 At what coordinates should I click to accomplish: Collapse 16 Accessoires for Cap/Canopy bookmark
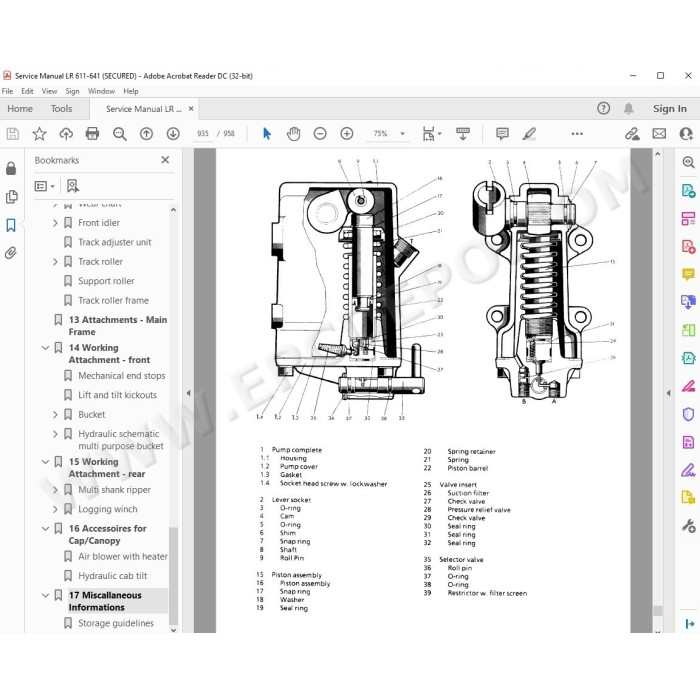pyautogui.click(x=45, y=529)
